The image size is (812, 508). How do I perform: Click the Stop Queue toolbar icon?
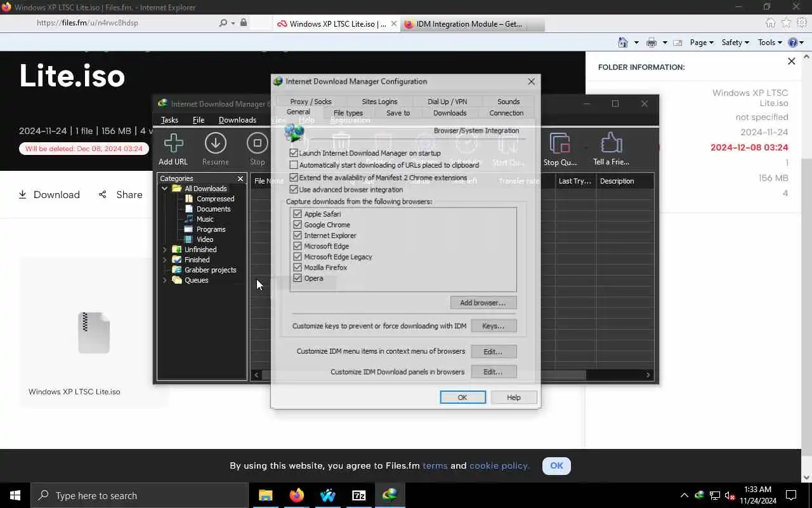(560, 143)
